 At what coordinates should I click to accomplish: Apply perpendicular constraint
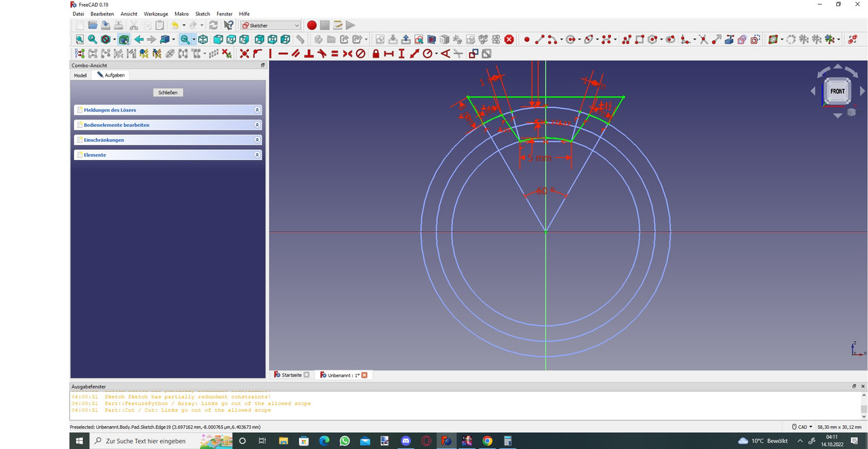[309, 53]
